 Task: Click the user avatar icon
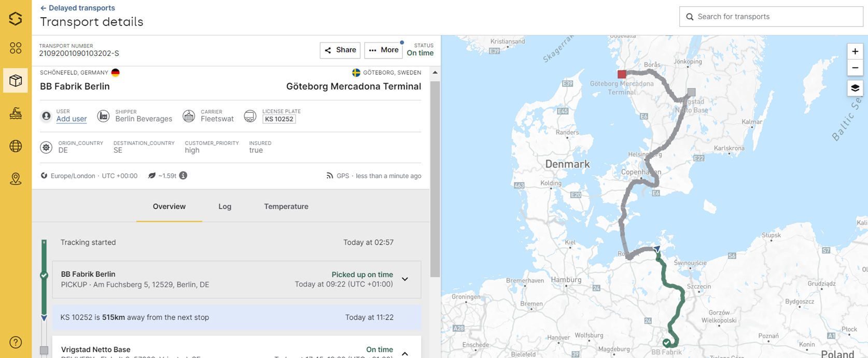tap(46, 116)
